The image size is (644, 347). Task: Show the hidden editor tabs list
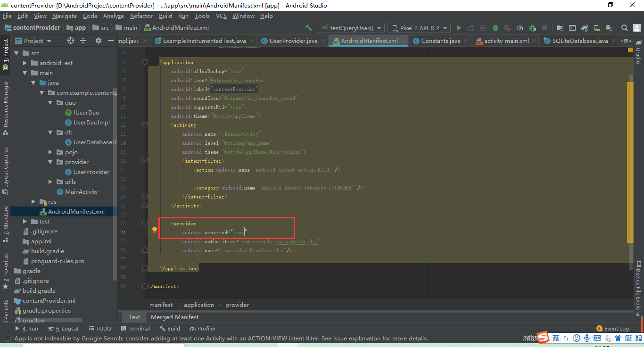(627, 41)
